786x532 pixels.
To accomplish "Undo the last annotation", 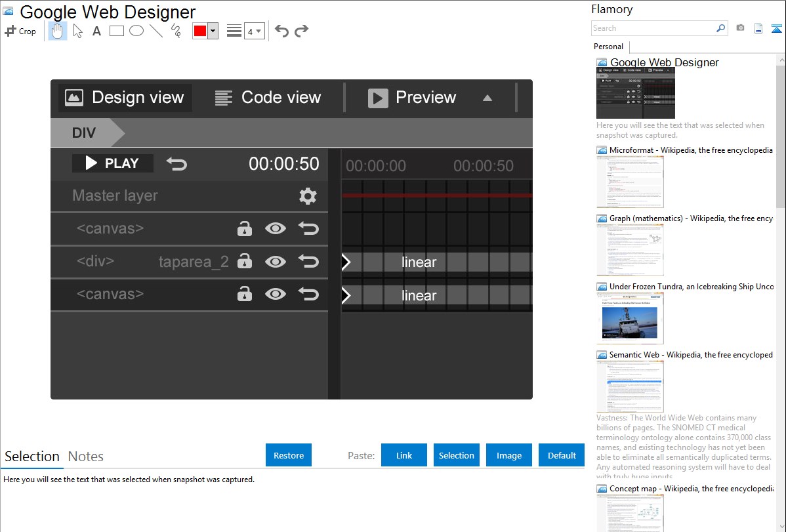I will tap(281, 31).
